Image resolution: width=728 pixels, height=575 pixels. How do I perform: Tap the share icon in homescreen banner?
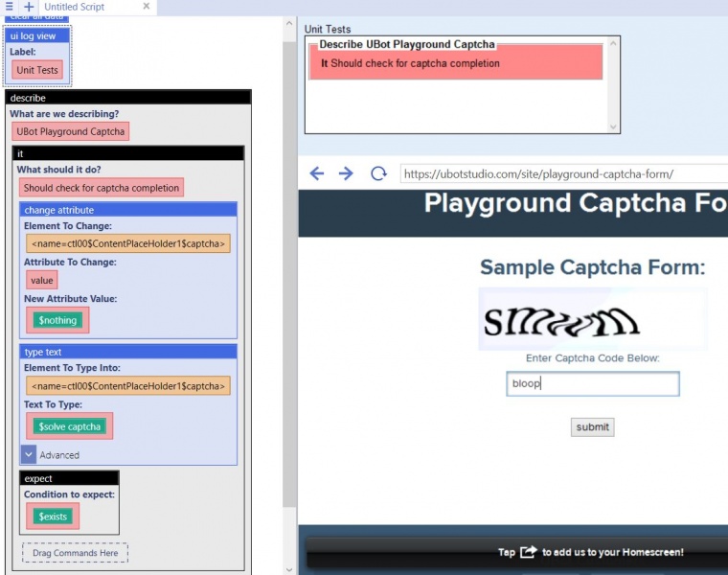pos(529,552)
